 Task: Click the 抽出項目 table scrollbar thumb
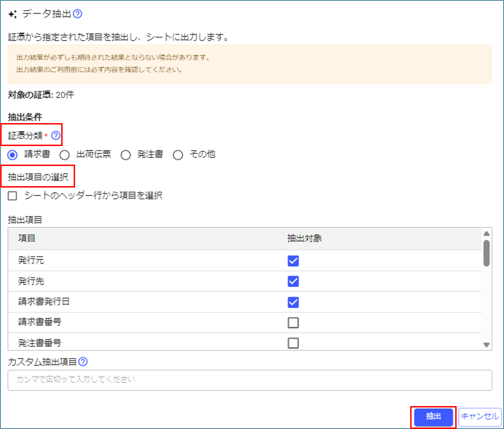[486, 253]
